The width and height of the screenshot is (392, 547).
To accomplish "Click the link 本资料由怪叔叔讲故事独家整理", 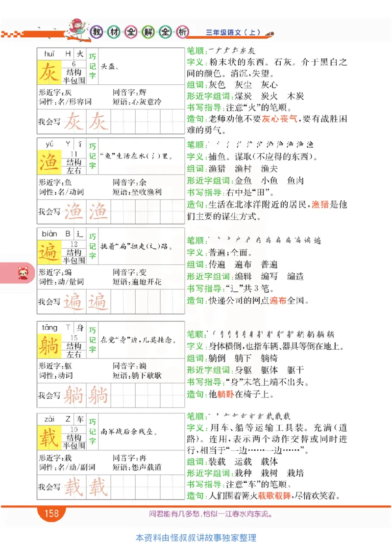I will pos(196,537).
